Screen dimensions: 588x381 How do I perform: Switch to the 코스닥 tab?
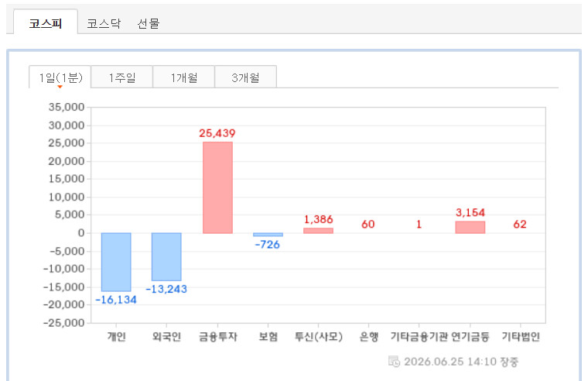click(104, 24)
